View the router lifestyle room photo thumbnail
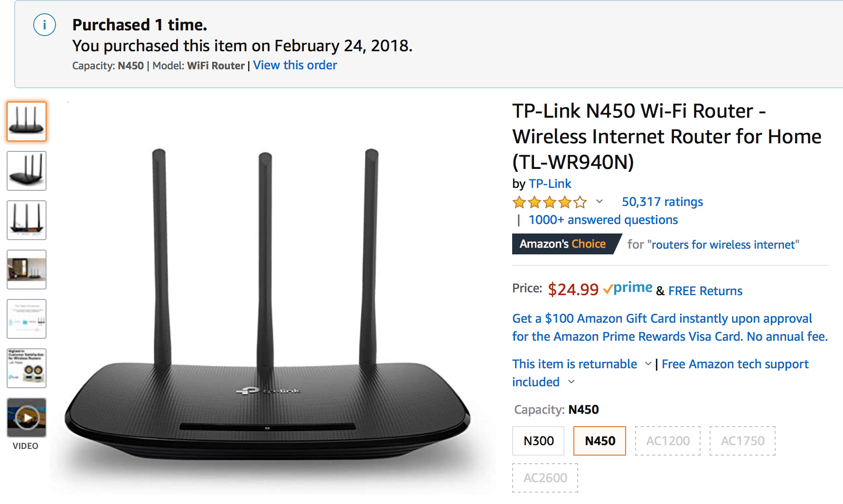 point(27,270)
